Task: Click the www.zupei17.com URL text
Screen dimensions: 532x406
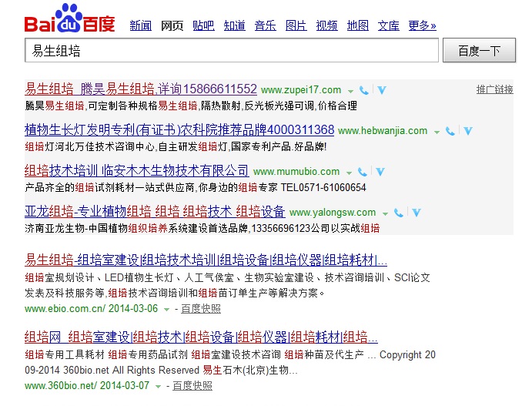Action: [x=301, y=90]
